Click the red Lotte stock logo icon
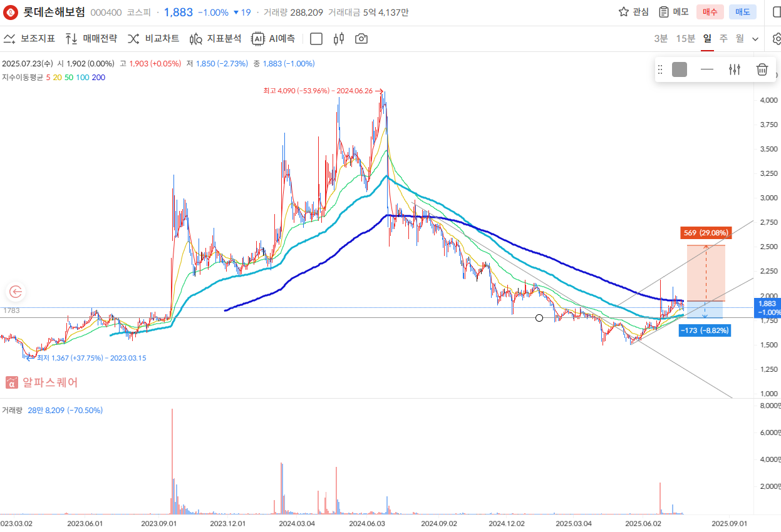This screenshot has width=781, height=532. pos(11,12)
